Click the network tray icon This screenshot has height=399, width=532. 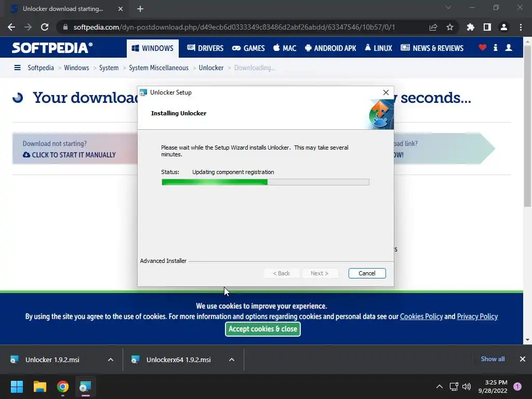click(454, 387)
